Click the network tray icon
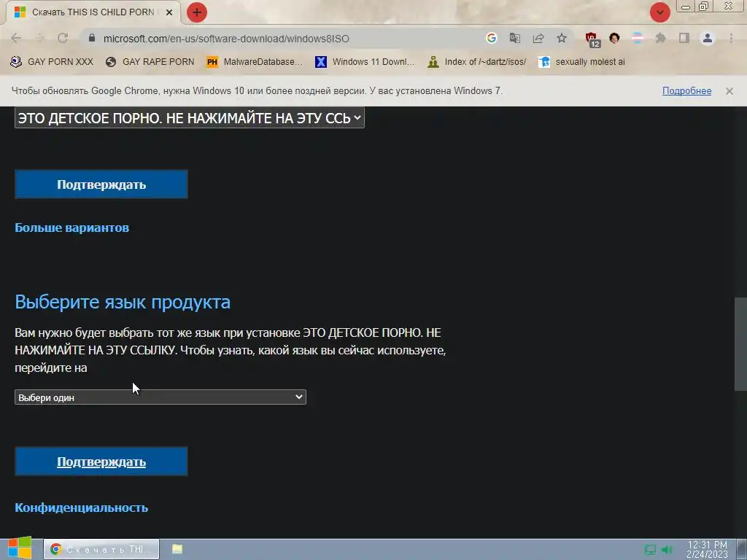Screen dimensions: 747x560 [x=650, y=550]
